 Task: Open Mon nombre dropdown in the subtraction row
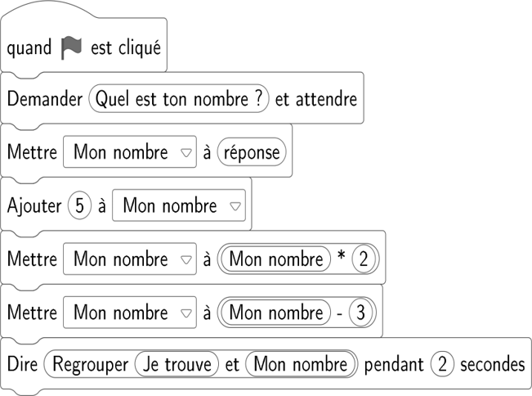130,312
